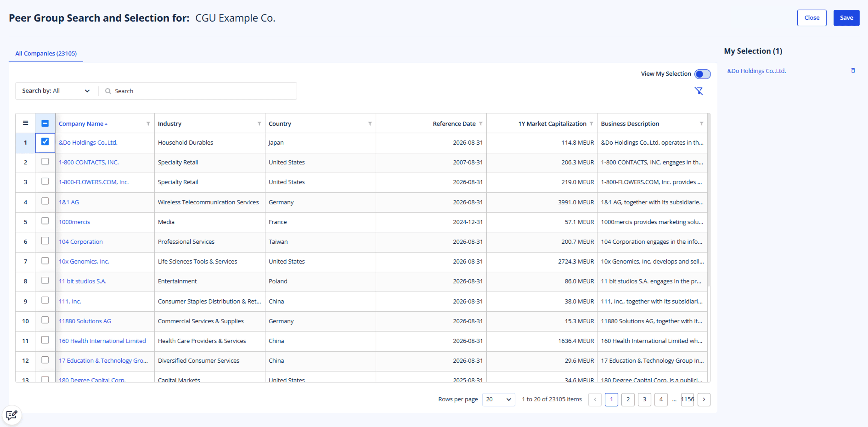This screenshot has height=427, width=868.
Task: Toggle the select-all header checkbox
Action: (x=45, y=123)
